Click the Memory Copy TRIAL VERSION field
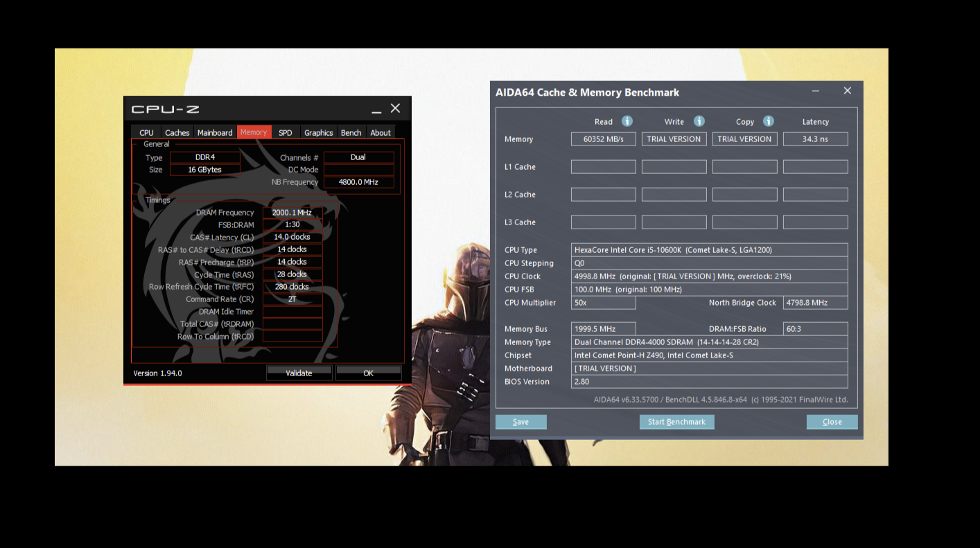Image resolution: width=980 pixels, height=548 pixels. 745,139
